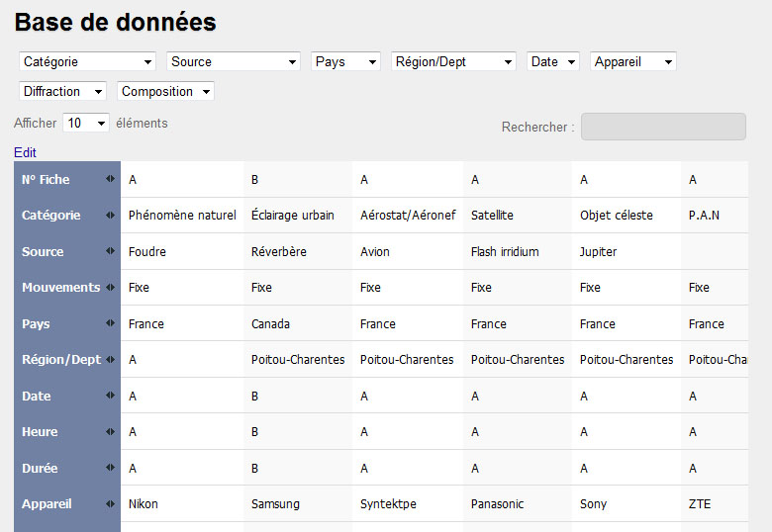Click sort arrows icon in Appareil row

coord(111,503)
